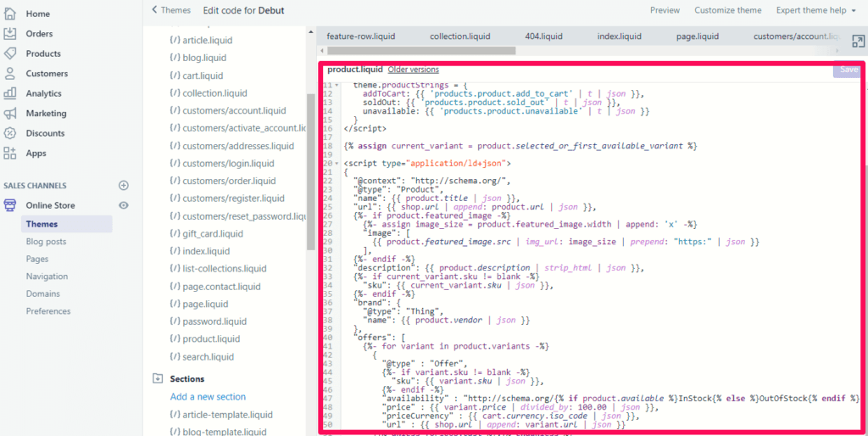
Task: Click Add a new section link
Action: click(x=209, y=397)
